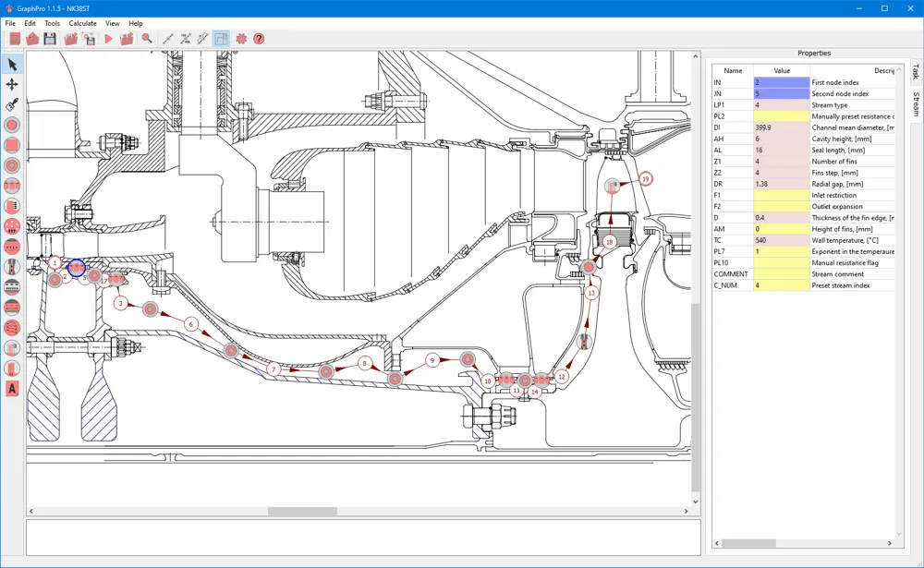This screenshot has height=568, width=924.
Task: Click the 'Seal length, [mm]' description text
Action: tap(838, 151)
